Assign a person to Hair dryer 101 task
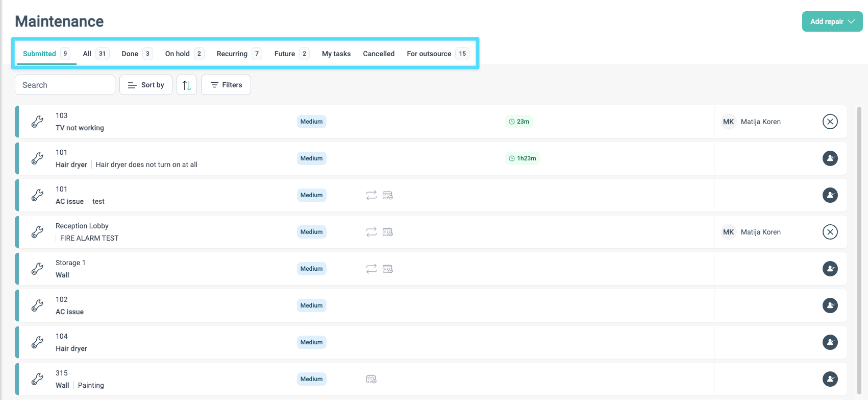This screenshot has height=400, width=868. [830, 158]
